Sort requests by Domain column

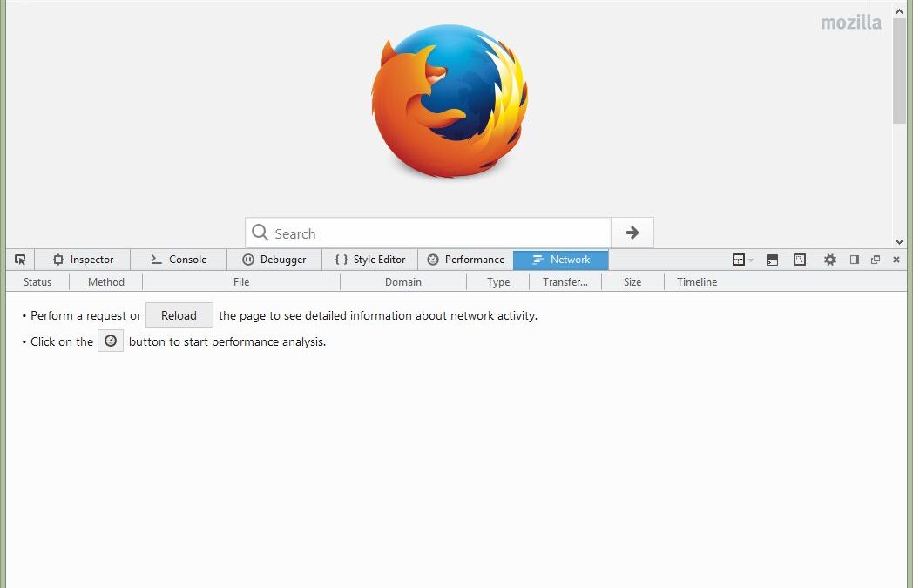403,281
